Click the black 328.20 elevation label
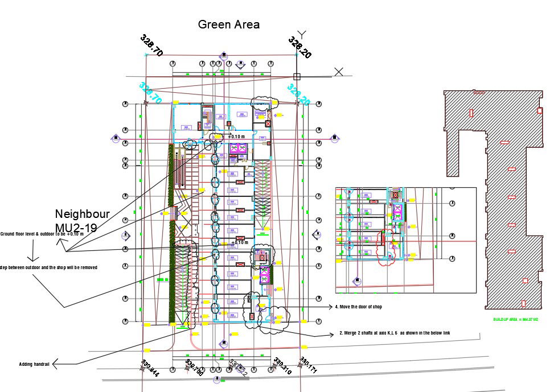 click(299, 48)
